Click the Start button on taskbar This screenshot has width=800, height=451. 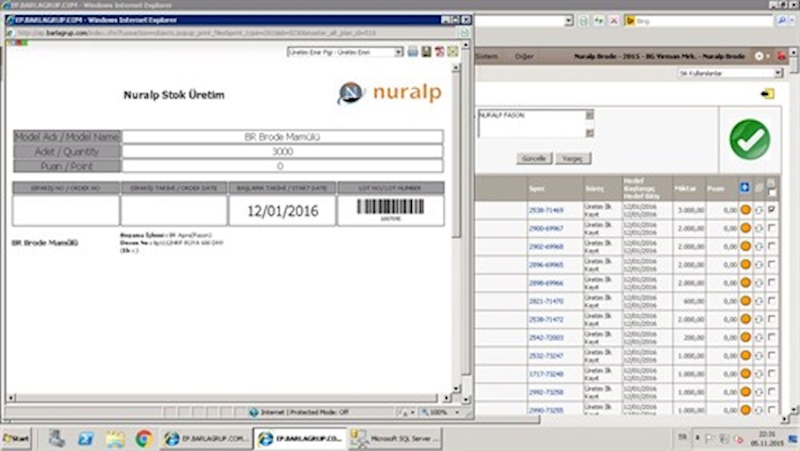(x=16, y=438)
